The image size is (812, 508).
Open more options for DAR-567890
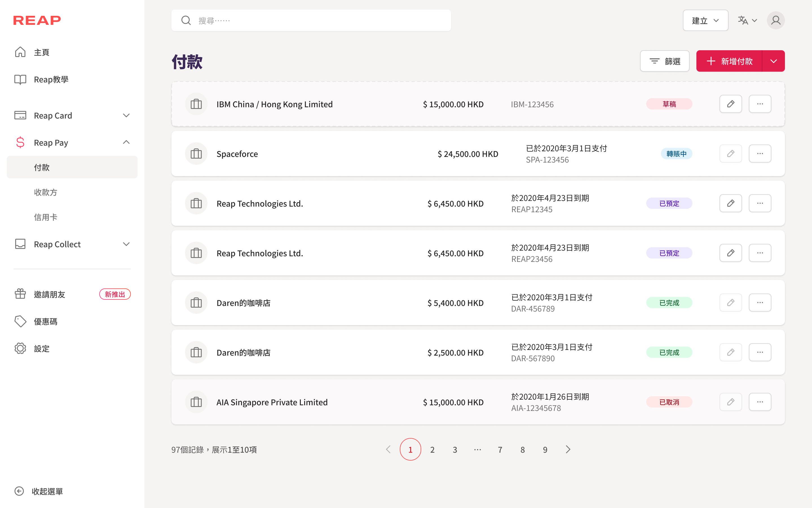click(760, 352)
